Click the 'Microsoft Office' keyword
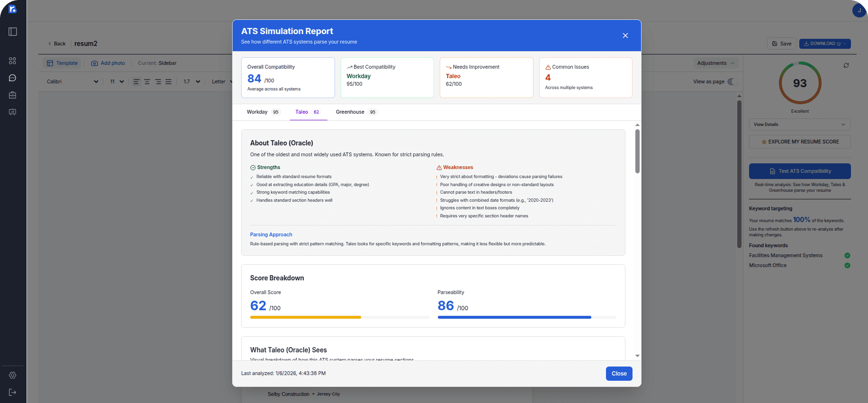 [x=768, y=265]
